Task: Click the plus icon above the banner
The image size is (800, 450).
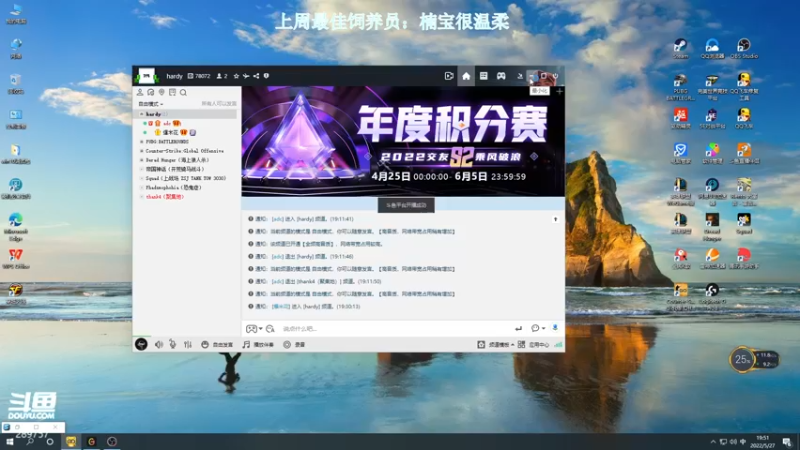Action: coord(560,92)
